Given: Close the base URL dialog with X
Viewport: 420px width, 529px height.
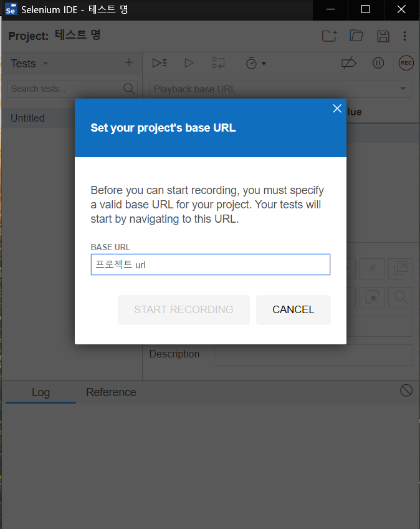Looking at the screenshot, I should click(x=337, y=109).
